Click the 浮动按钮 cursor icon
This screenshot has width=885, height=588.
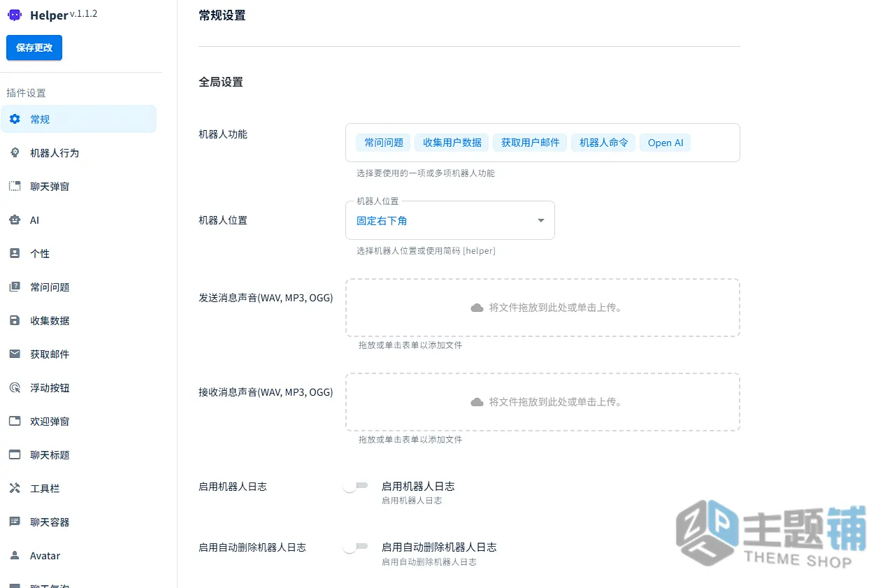(15, 387)
